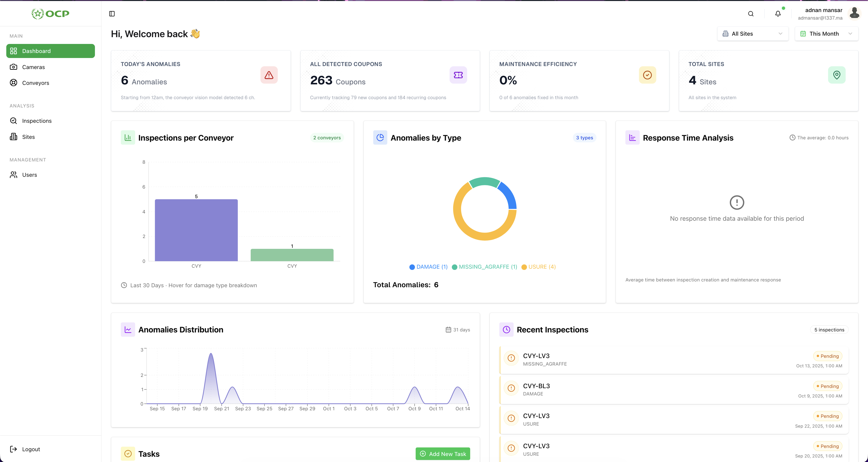Open the search magnifier icon
Image resolution: width=868 pixels, height=462 pixels.
pyautogui.click(x=751, y=14)
